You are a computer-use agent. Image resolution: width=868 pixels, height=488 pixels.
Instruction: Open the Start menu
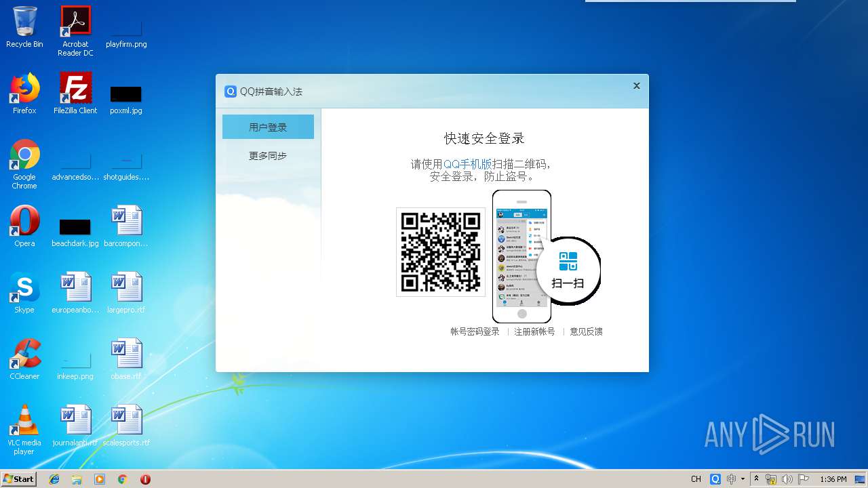(x=19, y=479)
